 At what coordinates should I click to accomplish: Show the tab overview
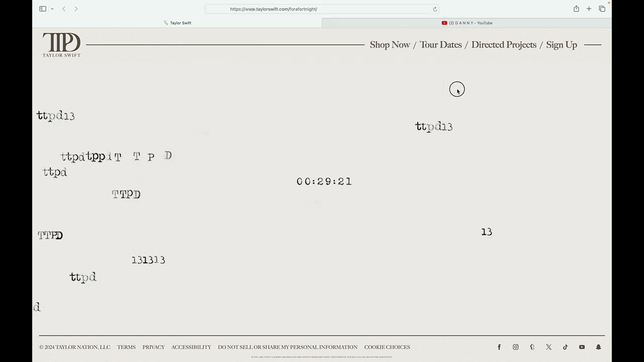602,9
